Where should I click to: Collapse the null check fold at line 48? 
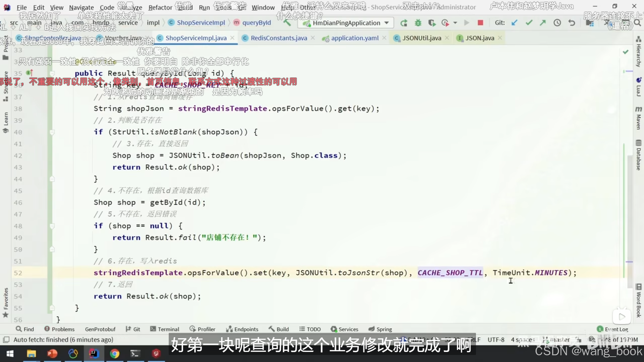click(x=52, y=226)
